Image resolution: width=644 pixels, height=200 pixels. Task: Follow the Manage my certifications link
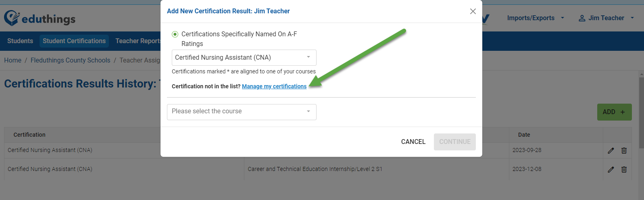tap(274, 86)
